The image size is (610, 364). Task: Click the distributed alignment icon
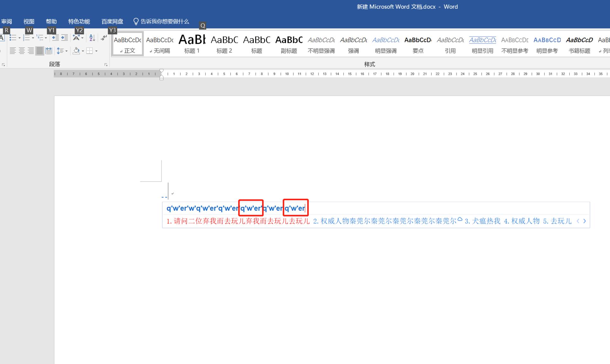(x=49, y=51)
